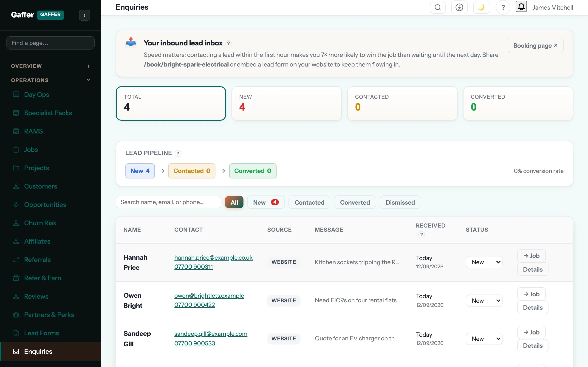The image size is (588, 367).
Task: Open the accessibility options icon
Action: tap(459, 7)
